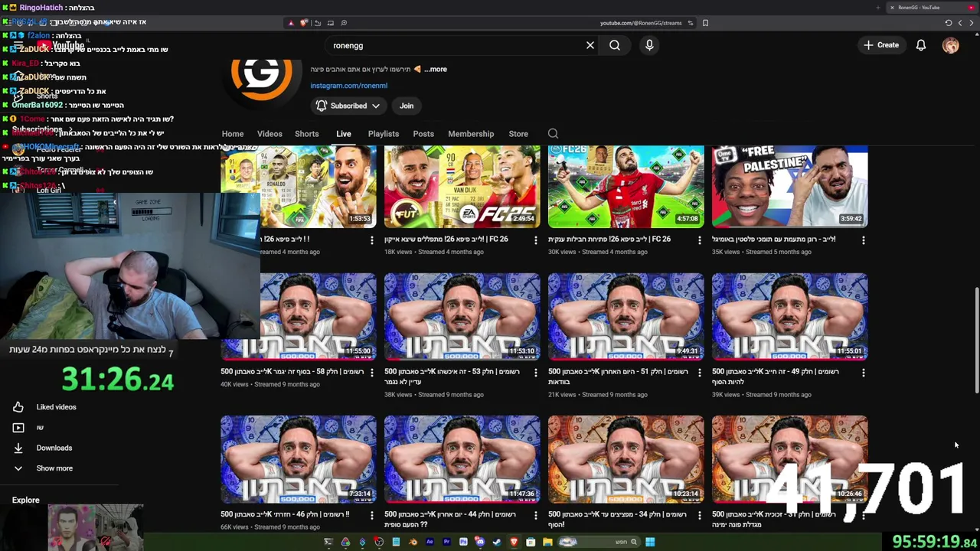
Task: Open options for the FC26 4:57:08 video
Action: tap(699, 240)
